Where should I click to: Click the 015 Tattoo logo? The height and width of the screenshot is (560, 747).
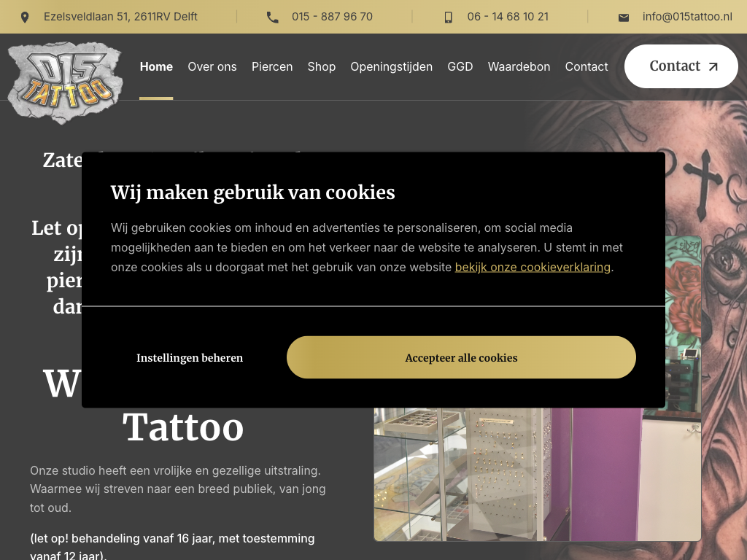(x=65, y=82)
